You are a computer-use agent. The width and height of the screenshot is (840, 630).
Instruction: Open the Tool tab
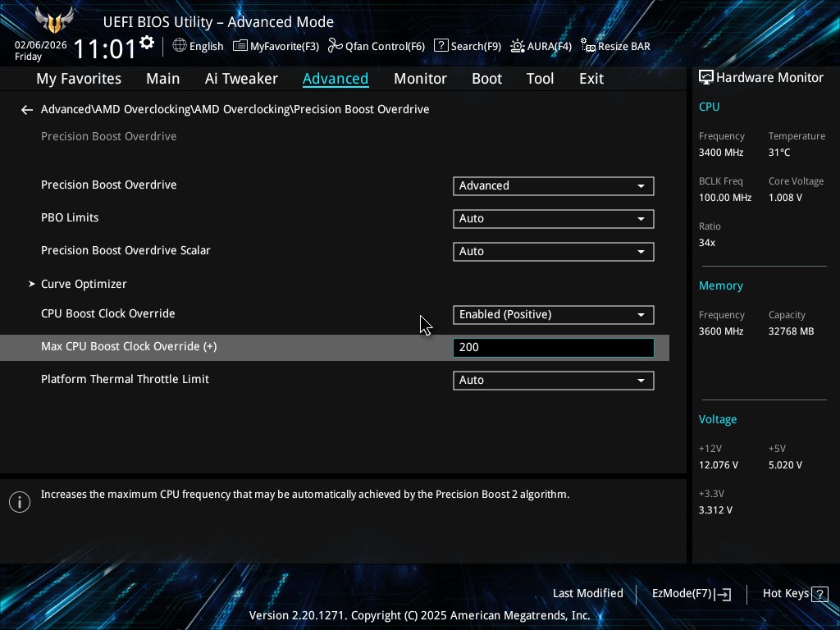[540, 79]
